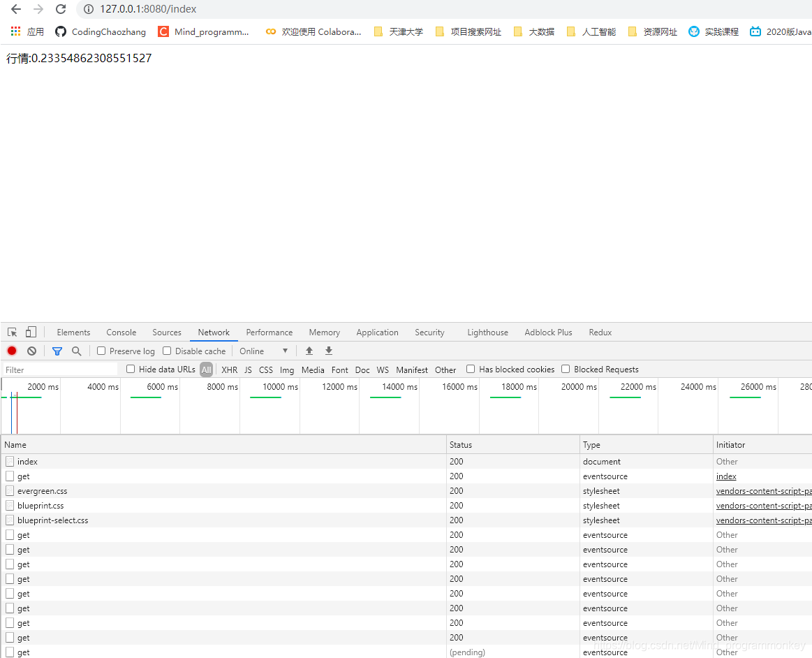
Task: Open the apps grid bookmark icon
Action: pos(15,31)
